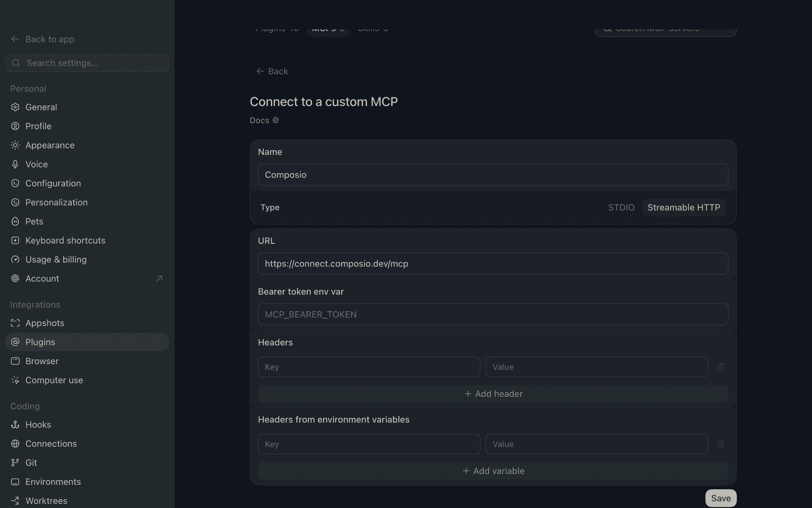Open Computer use settings
Image resolution: width=812 pixels, height=508 pixels.
pos(87,380)
